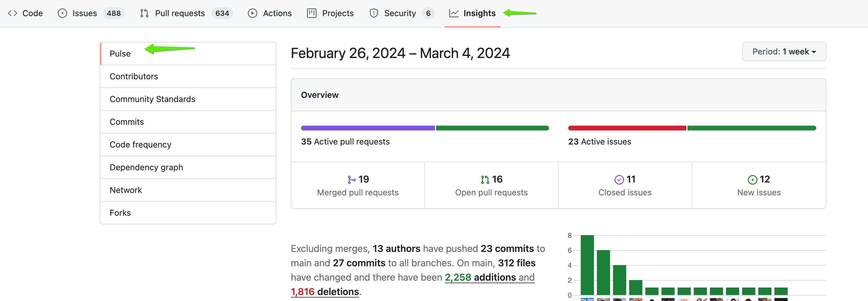Open the Period: 1 week dropdown
The image size is (868, 301).
click(x=784, y=52)
